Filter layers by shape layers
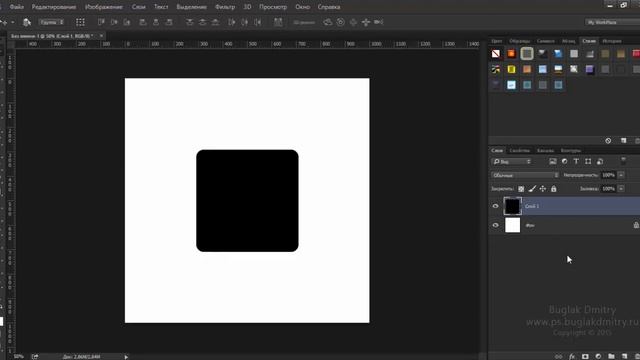This screenshot has height=360, width=640. [588, 162]
